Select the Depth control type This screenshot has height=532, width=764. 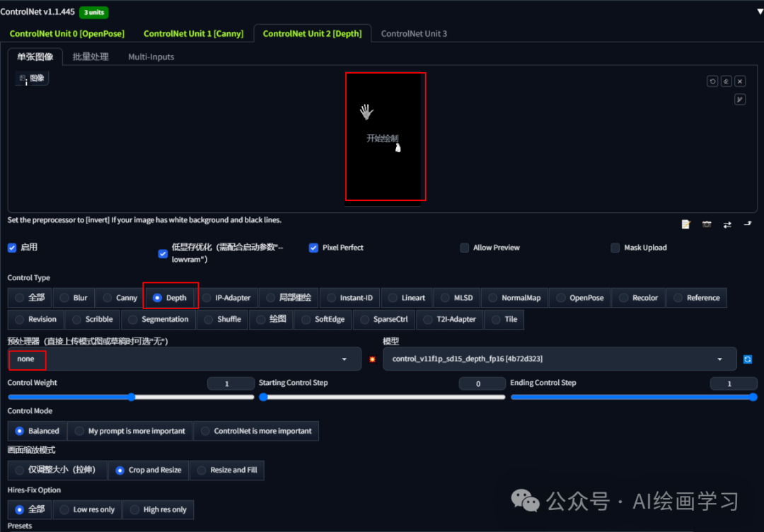(170, 298)
